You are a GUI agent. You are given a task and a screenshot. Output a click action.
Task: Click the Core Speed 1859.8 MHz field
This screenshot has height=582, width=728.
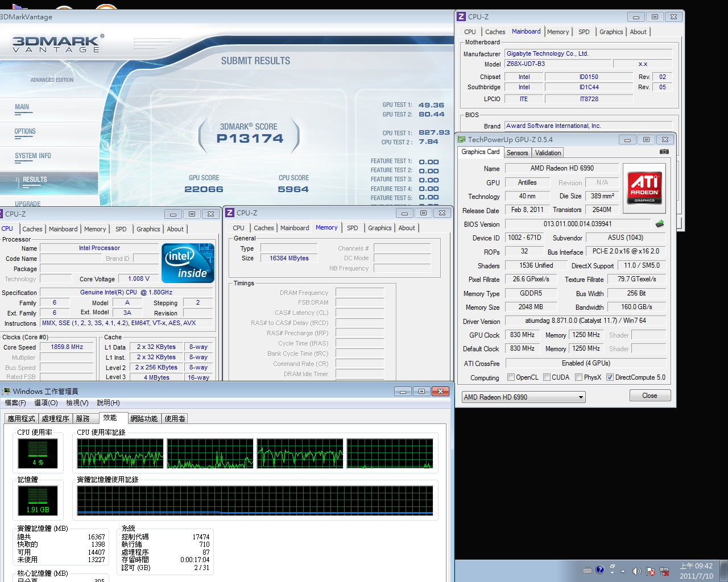tap(67, 347)
